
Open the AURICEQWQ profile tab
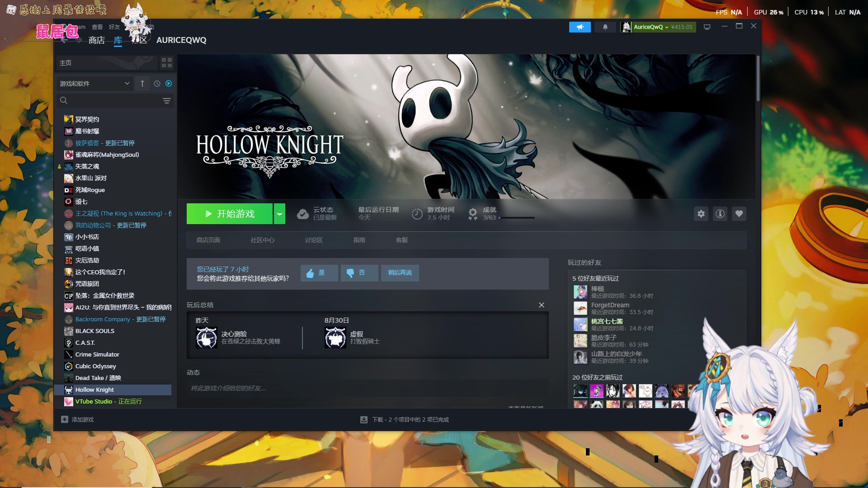pos(181,40)
